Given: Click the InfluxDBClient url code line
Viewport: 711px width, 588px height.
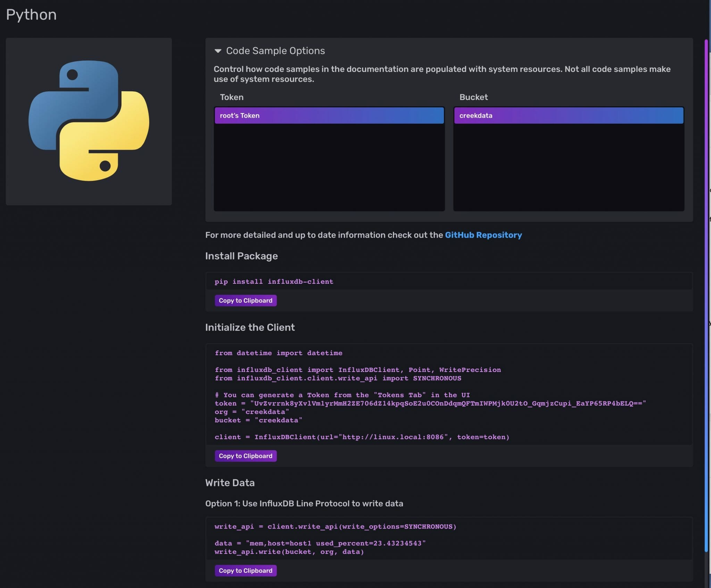Looking at the screenshot, I should click(361, 437).
